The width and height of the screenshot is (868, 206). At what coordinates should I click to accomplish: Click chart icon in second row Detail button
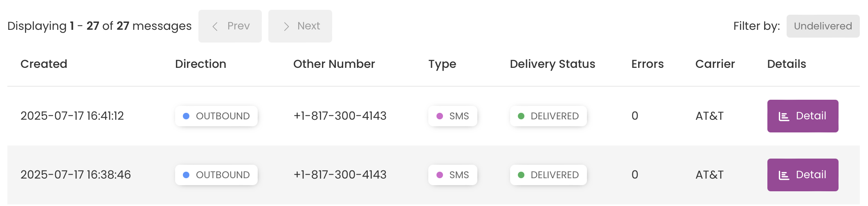coord(784,175)
